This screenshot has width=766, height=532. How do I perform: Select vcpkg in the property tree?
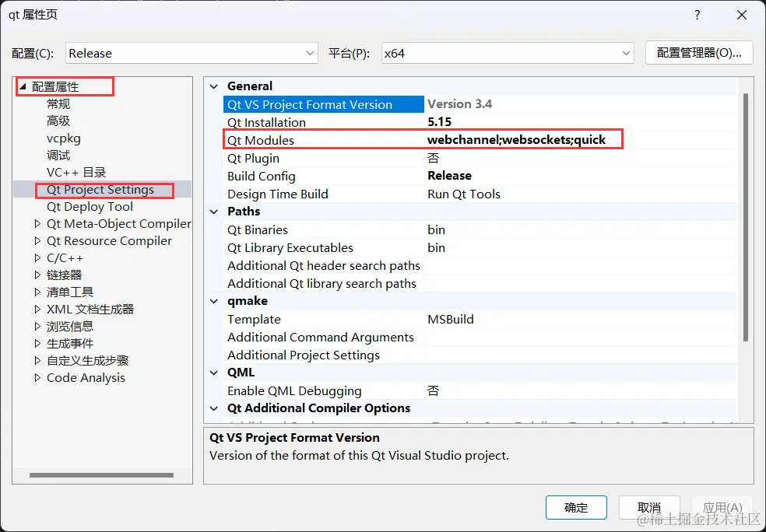coord(64,138)
